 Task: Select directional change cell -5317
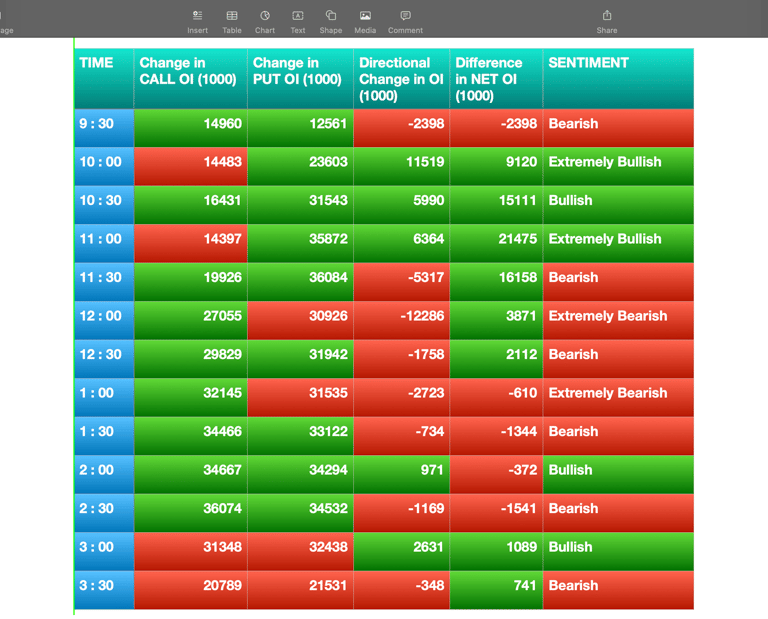click(x=402, y=282)
